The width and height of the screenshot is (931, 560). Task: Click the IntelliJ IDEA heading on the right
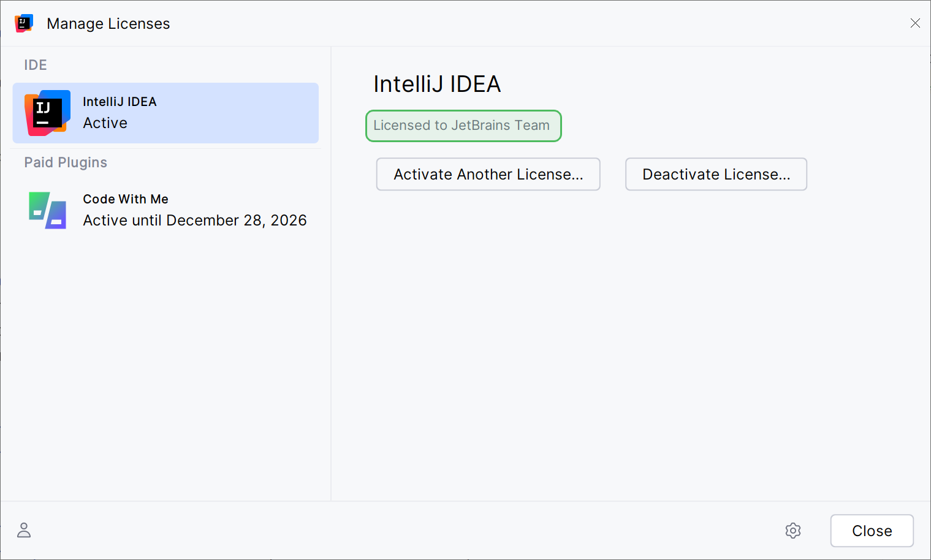pyautogui.click(x=437, y=84)
